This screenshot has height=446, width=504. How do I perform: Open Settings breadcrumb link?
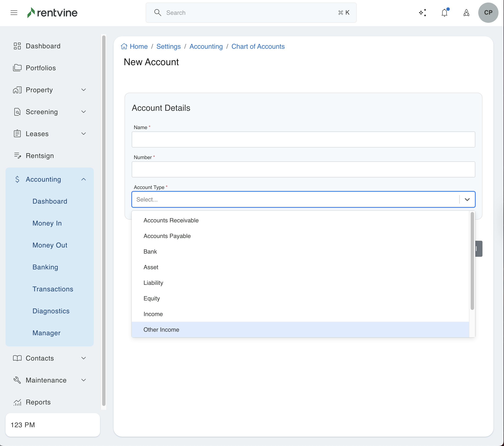[168, 47]
